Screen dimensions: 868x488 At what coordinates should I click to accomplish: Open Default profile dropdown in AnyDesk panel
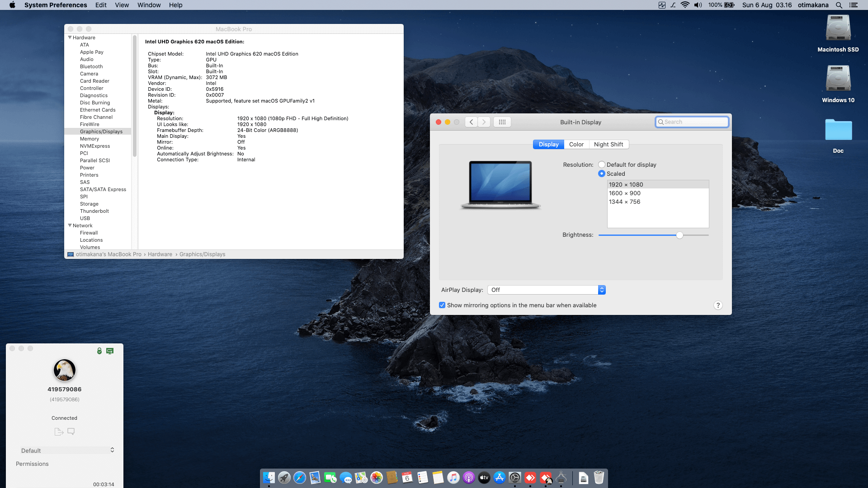coord(67,450)
